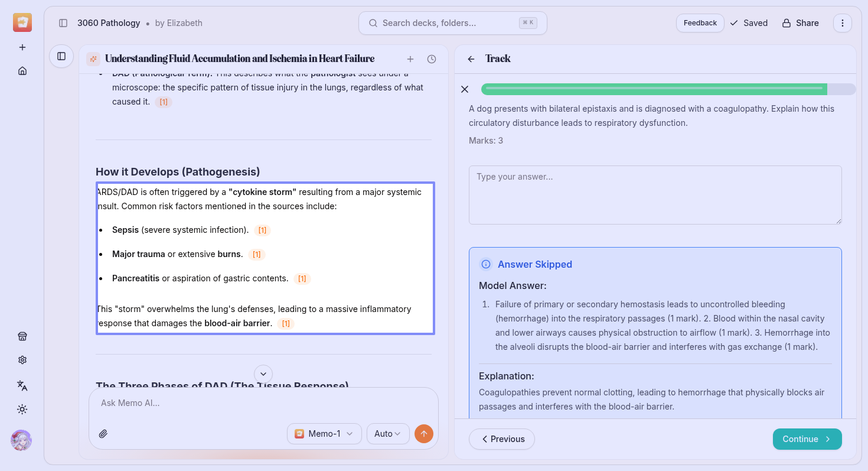Send message with orange arrow button
This screenshot has height=471, width=868.
pos(424,434)
